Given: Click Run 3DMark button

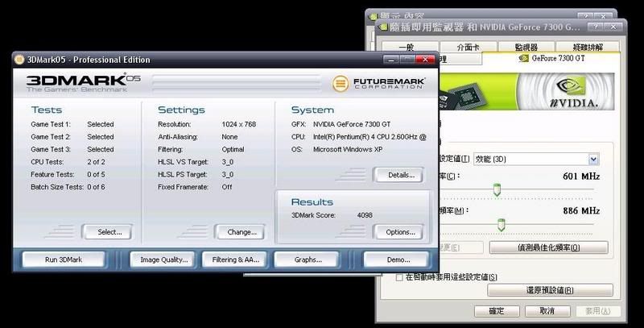Looking at the screenshot, I should click(x=64, y=259).
